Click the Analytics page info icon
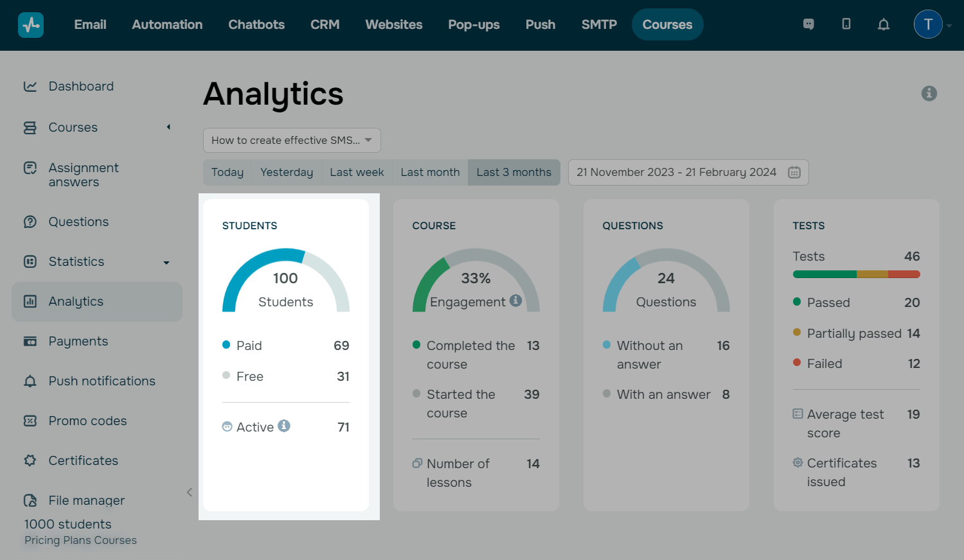 (929, 93)
